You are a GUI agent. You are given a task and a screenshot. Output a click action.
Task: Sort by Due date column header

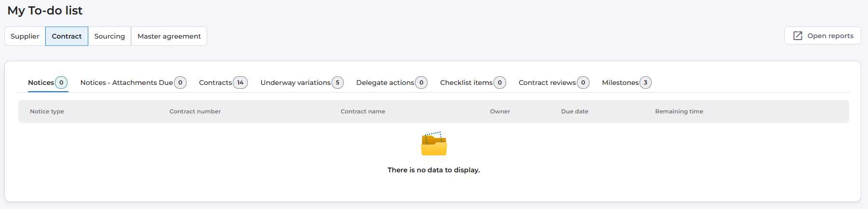point(574,111)
